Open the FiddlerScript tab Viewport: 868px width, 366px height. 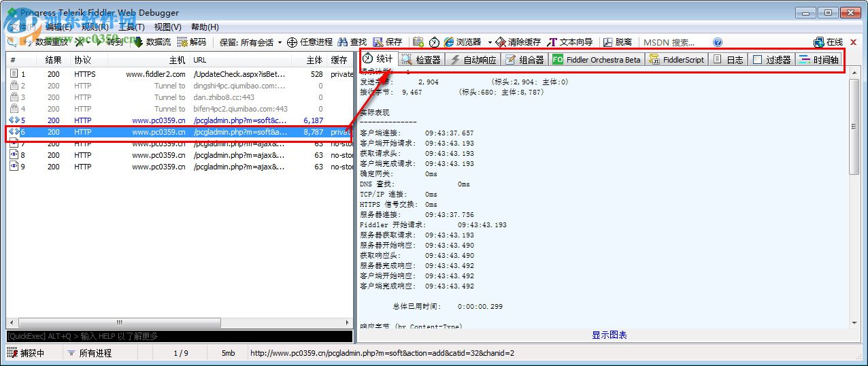(x=676, y=59)
